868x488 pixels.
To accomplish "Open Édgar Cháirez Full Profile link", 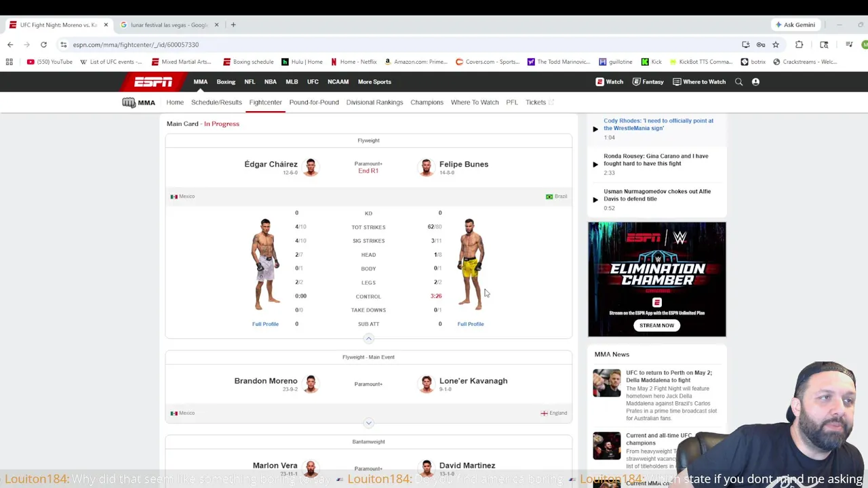I will point(265,324).
